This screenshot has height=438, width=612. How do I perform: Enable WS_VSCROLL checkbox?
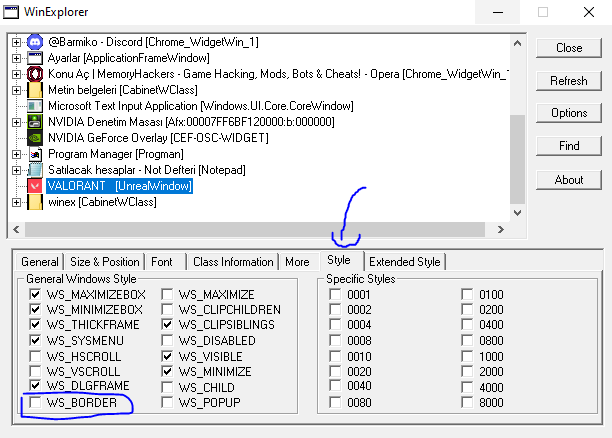coord(35,371)
